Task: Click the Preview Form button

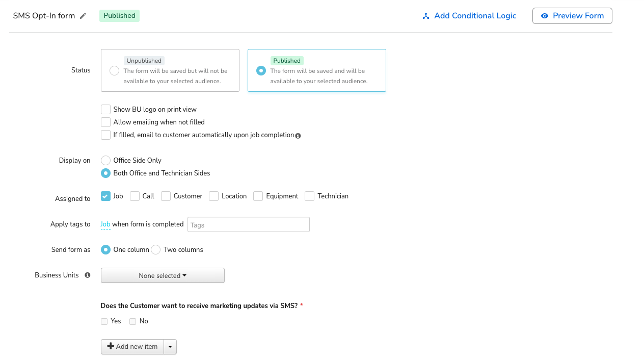Action: (572, 16)
